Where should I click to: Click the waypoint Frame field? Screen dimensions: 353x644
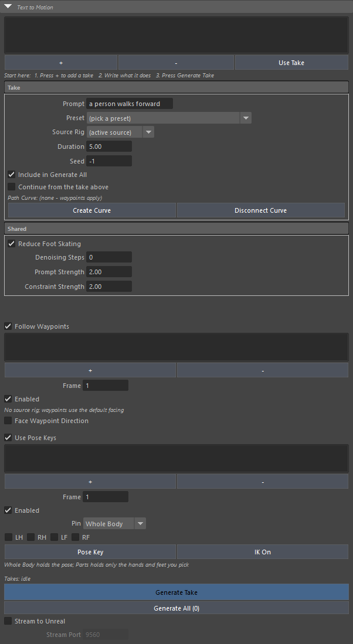click(106, 385)
